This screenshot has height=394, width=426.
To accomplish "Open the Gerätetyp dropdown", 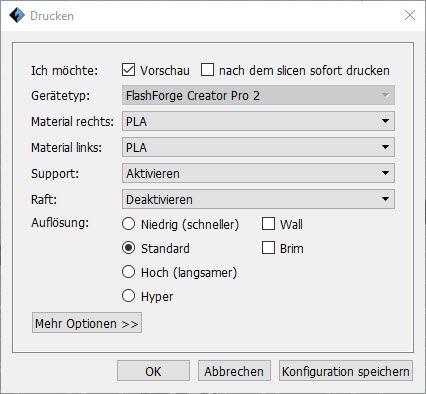I will coord(258,96).
